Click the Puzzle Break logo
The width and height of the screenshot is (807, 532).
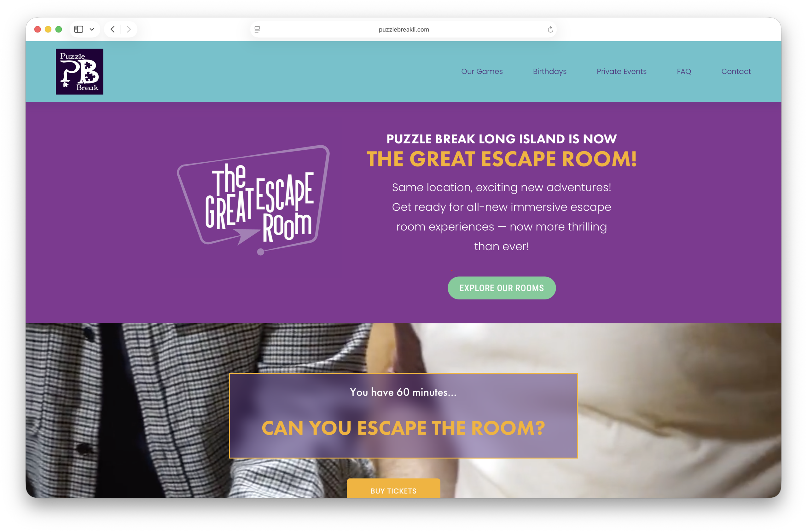point(79,72)
